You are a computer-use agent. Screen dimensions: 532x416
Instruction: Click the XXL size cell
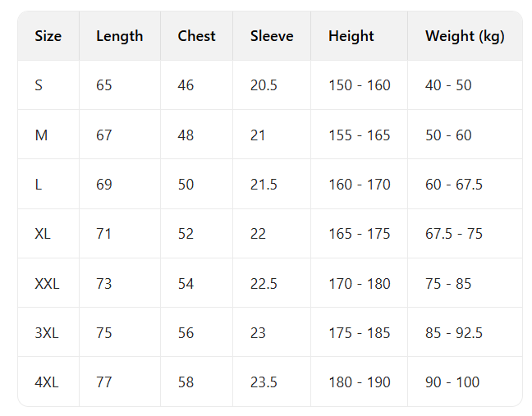(x=47, y=284)
